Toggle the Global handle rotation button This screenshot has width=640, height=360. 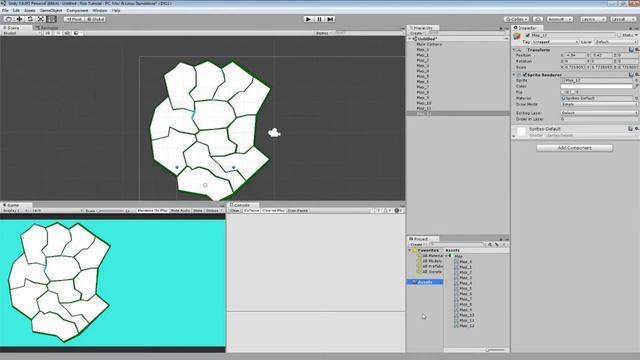[96, 19]
